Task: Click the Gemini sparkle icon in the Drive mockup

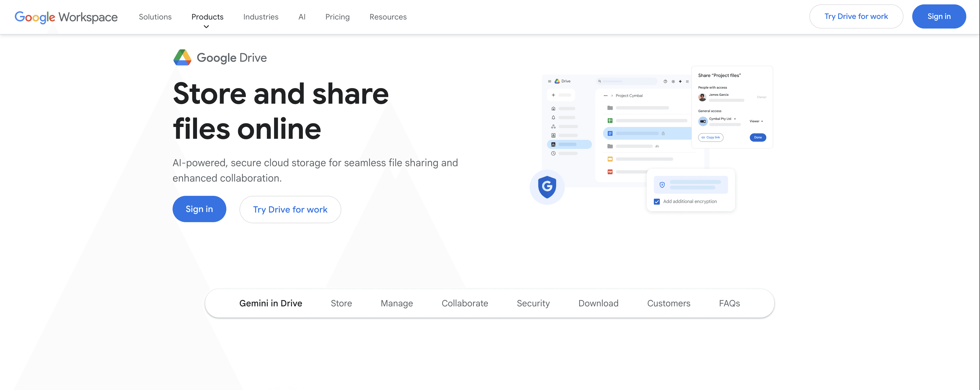Action: coord(680,81)
